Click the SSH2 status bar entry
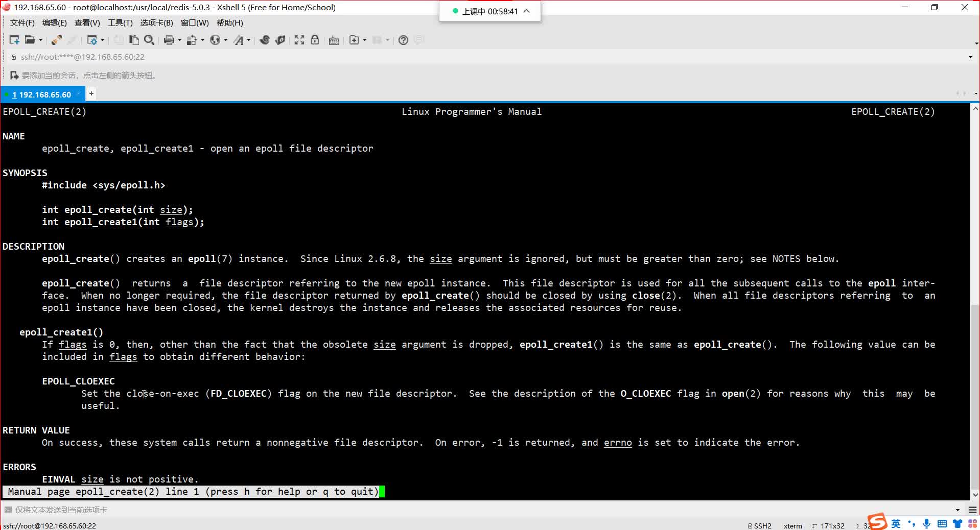This screenshot has width=980, height=530. [x=760, y=525]
